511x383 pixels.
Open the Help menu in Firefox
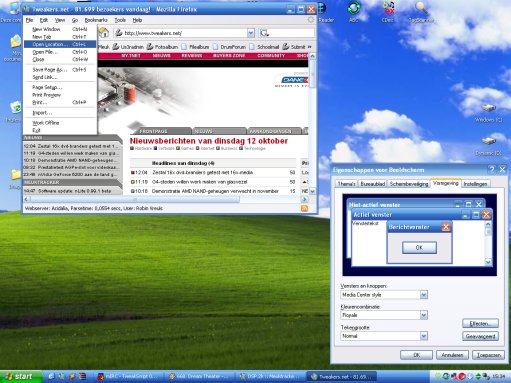137,20
